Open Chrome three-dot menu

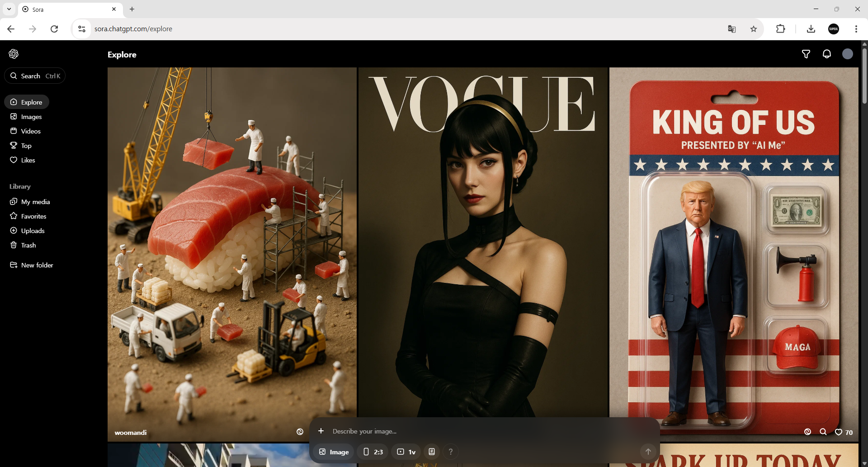coord(856,29)
